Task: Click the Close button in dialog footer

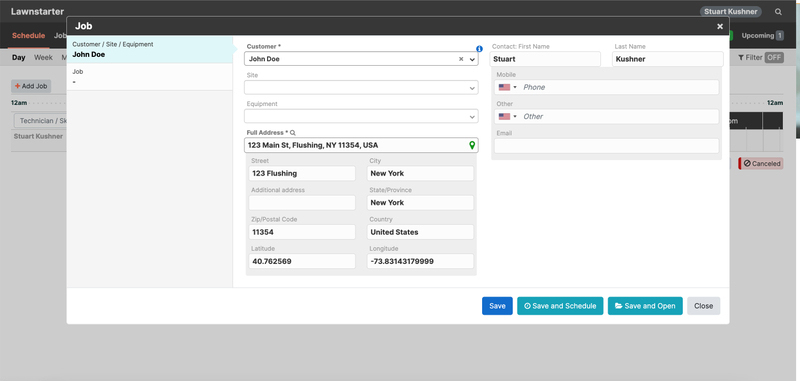Action: (x=703, y=306)
